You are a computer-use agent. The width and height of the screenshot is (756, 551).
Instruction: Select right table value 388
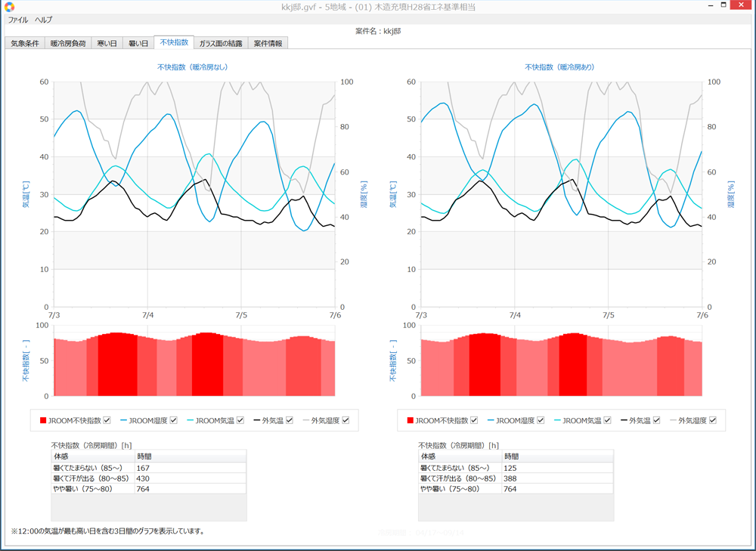point(510,478)
